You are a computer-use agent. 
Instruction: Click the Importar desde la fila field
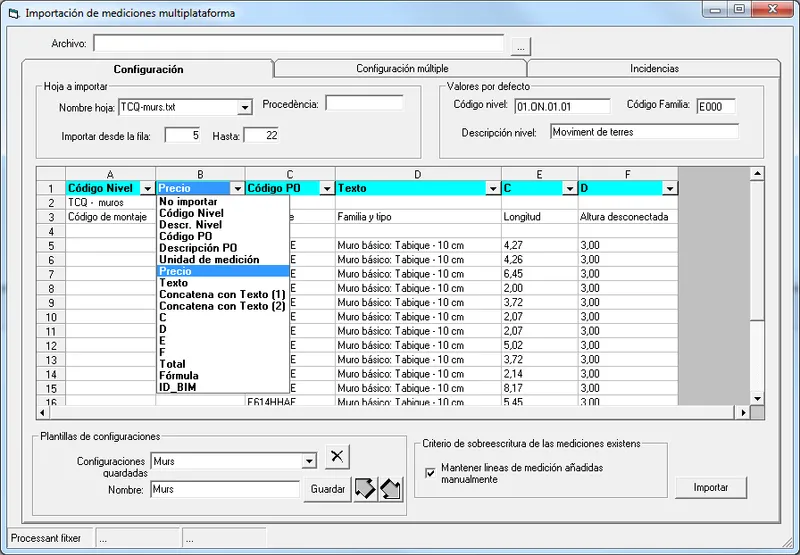183,136
